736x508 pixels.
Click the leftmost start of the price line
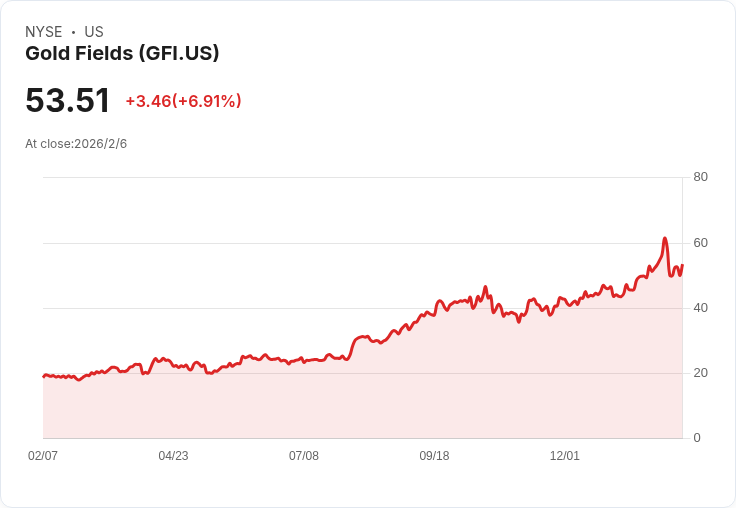click(x=43, y=376)
